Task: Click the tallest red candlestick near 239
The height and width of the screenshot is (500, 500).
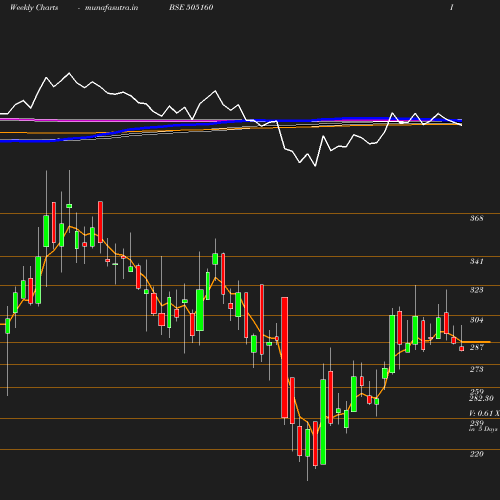Action: coord(285,357)
